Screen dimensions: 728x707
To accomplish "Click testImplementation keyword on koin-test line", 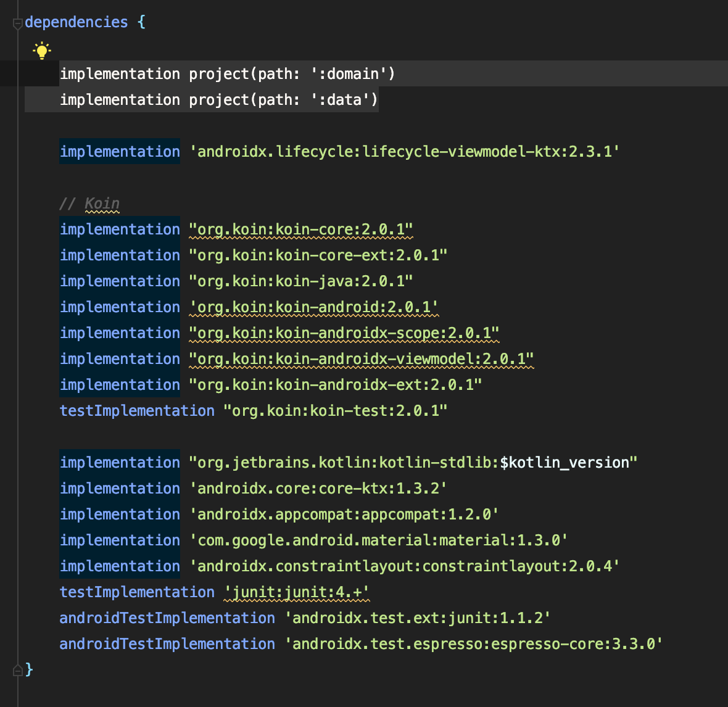I will [x=137, y=411].
